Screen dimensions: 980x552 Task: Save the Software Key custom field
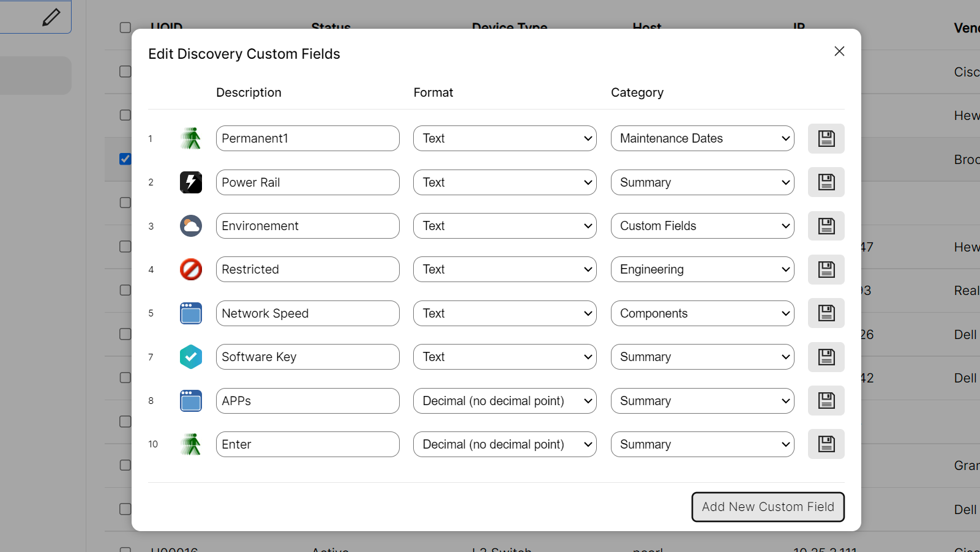(826, 357)
